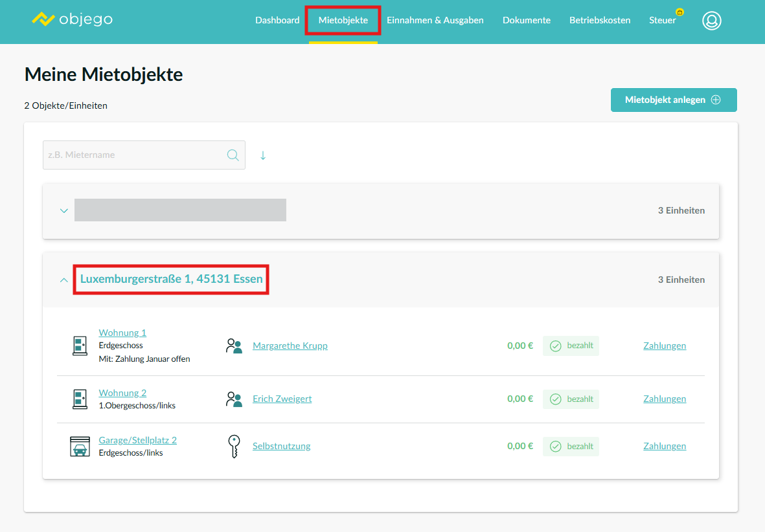
Task: Click Mietobjekt anlegen button
Action: (673, 100)
